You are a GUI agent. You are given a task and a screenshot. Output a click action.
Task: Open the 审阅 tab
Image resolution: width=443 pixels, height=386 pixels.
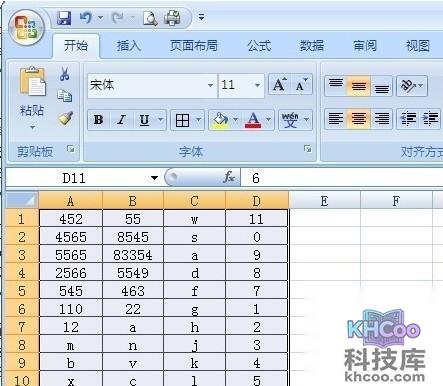pyautogui.click(x=365, y=46)
